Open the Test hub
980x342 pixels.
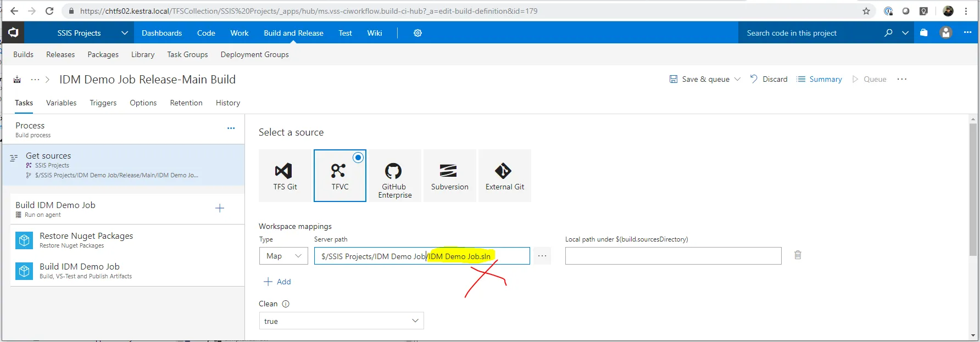point(346,33)
